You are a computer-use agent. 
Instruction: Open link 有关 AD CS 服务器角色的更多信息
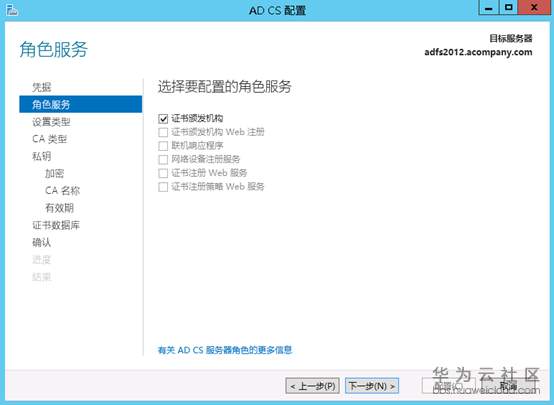coord(225,350)
